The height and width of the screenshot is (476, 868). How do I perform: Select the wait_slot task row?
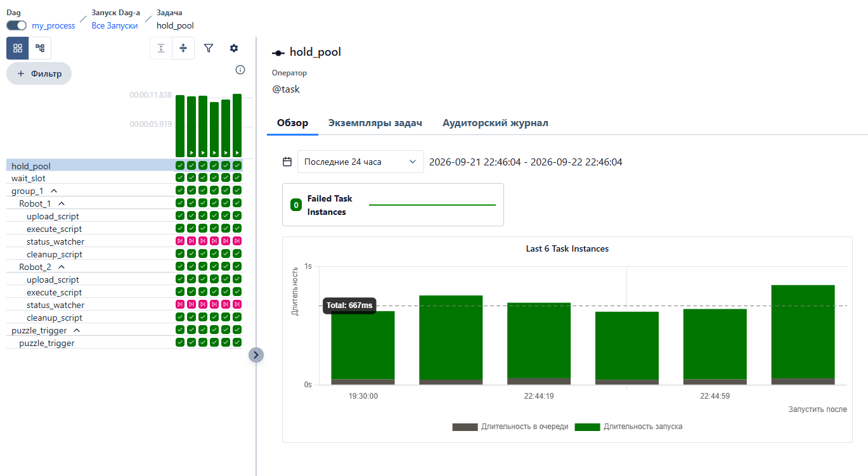point(124,178)
